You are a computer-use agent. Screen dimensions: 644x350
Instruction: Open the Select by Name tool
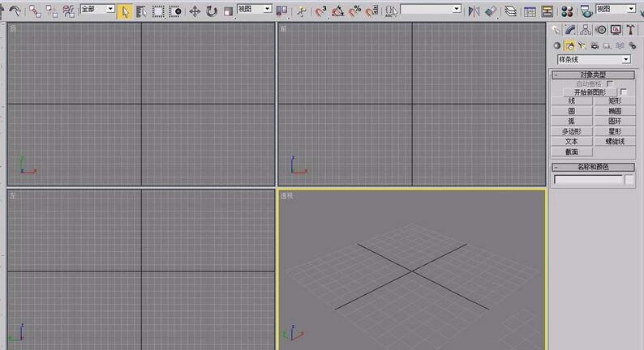(x=141, y=12)
